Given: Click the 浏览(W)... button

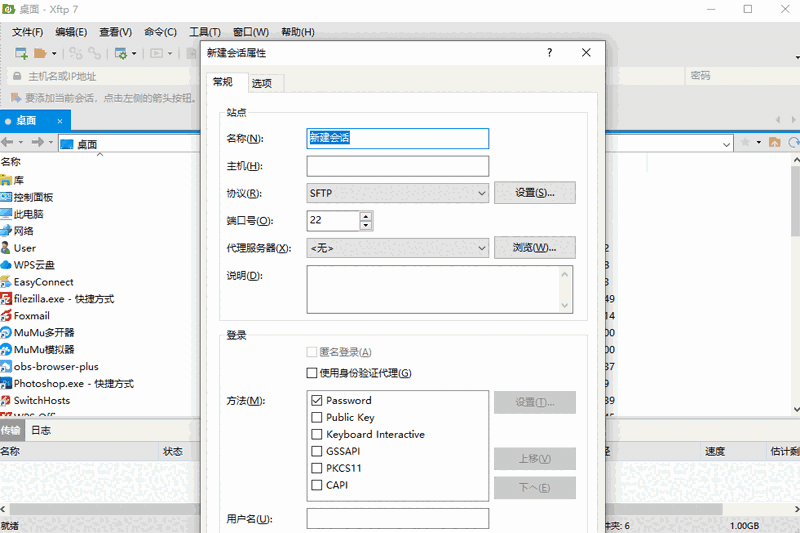Looking at the screenshot, I should (535, 247).
